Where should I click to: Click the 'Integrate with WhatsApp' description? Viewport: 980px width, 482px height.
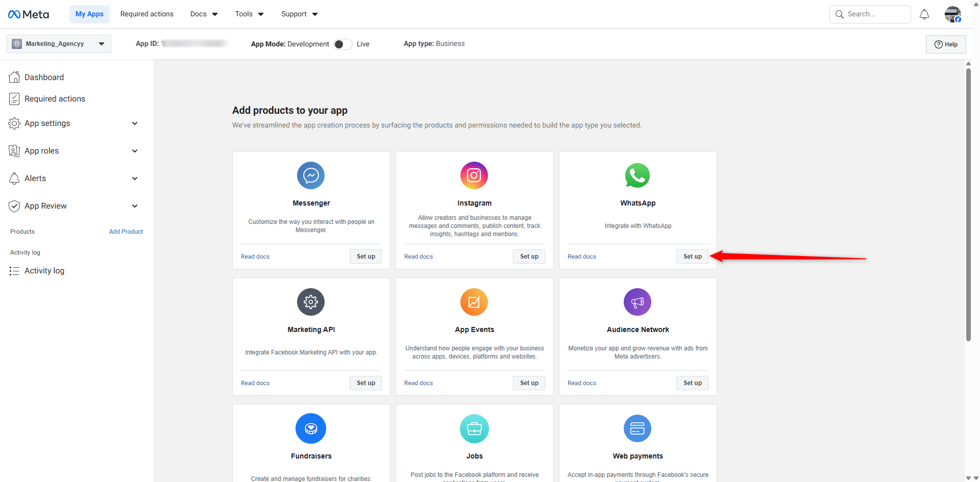click(638, 226)
